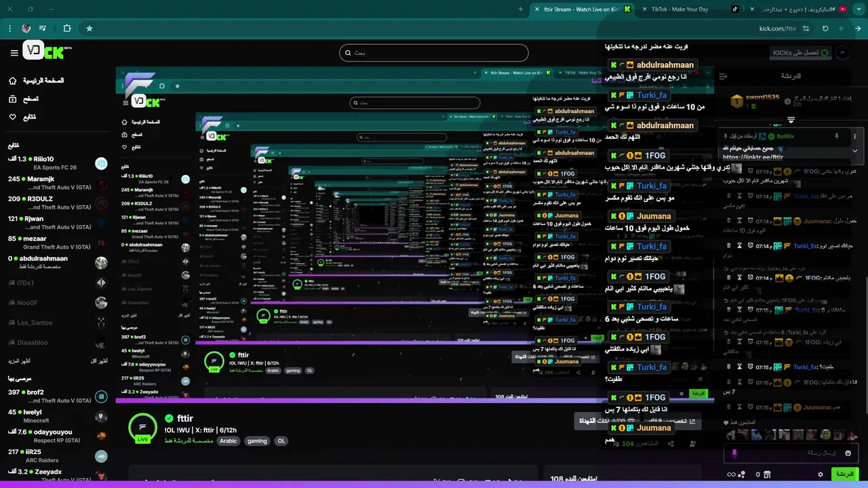This screenshot has width=868, height=488.
Task: Open the following (متابع) heart item
Action: [x=22, y=117]
